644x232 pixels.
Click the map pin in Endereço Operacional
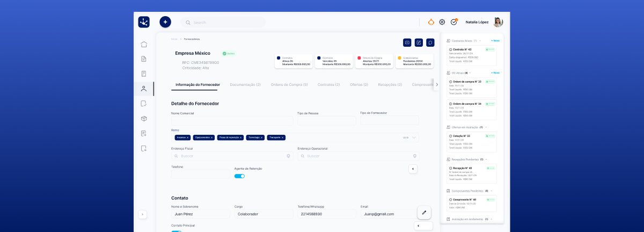tap(415, 156)
